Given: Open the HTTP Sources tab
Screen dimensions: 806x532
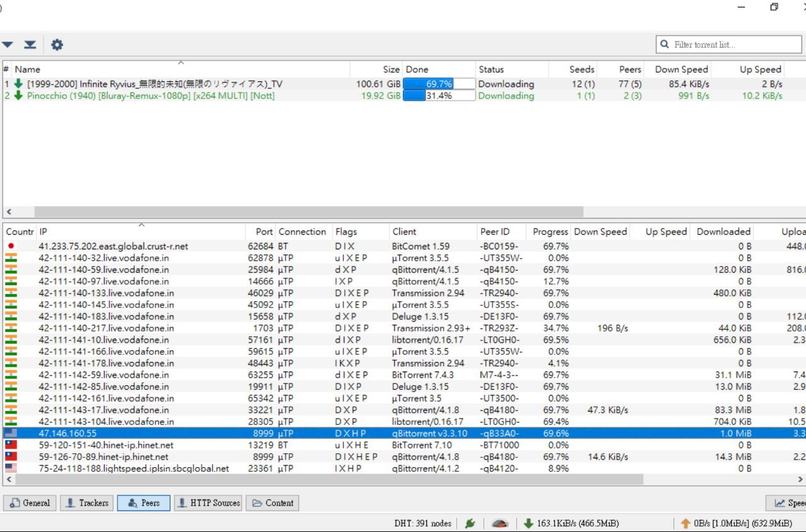Looking at the screenshot, I should coord(208,503).
